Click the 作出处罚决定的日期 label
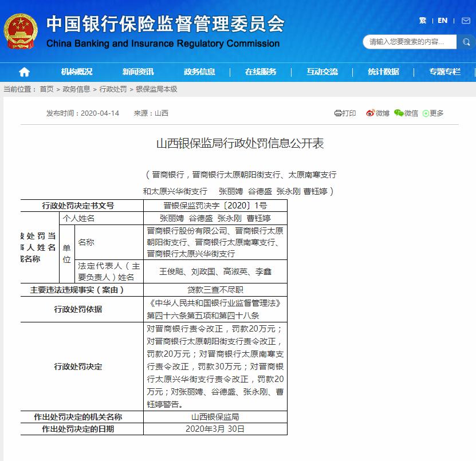This screenshot has height=461, width=476. (x=78, y=429)
